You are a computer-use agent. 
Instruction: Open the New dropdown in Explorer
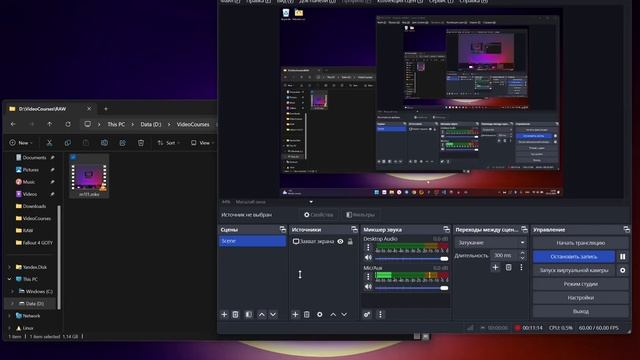click(20, 142)
